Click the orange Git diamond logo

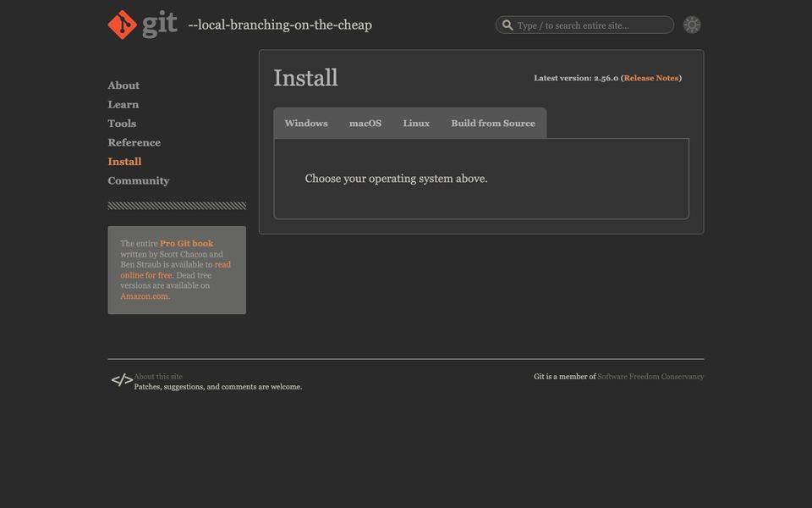(x=122, y=25)
